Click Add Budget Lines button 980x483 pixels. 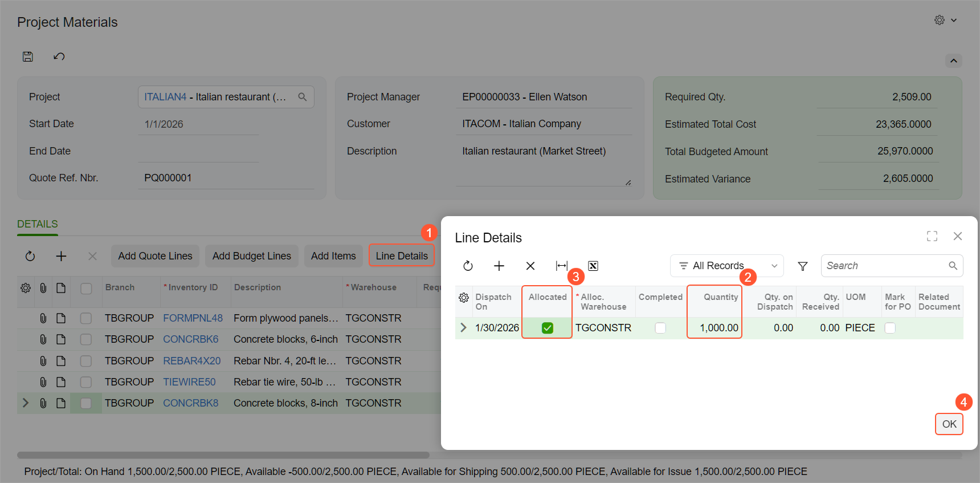pos(252,256)
